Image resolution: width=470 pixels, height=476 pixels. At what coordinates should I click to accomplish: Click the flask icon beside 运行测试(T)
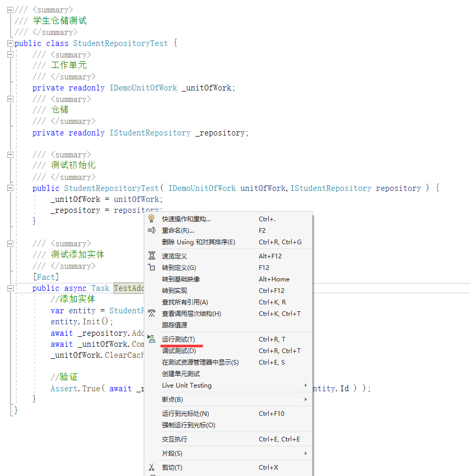[x=152, y=339]
